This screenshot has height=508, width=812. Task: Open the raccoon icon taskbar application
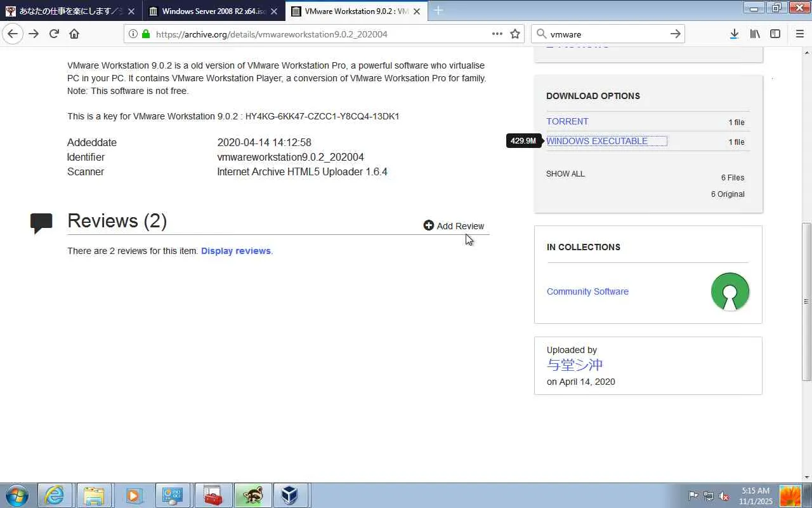click(252, 495)
